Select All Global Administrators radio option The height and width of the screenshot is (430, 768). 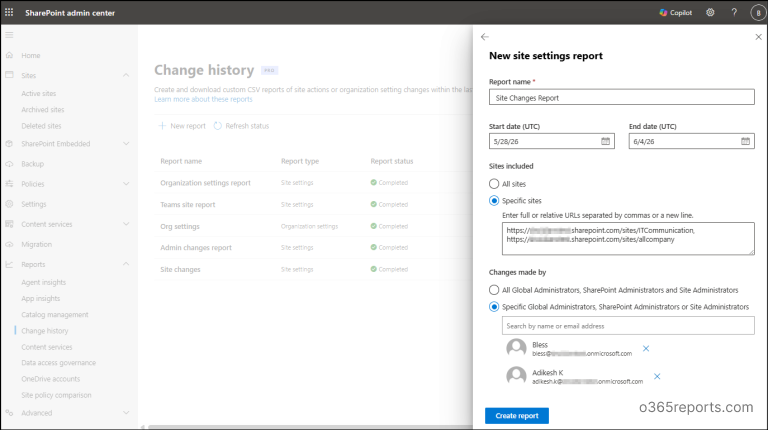pos(494,290)
